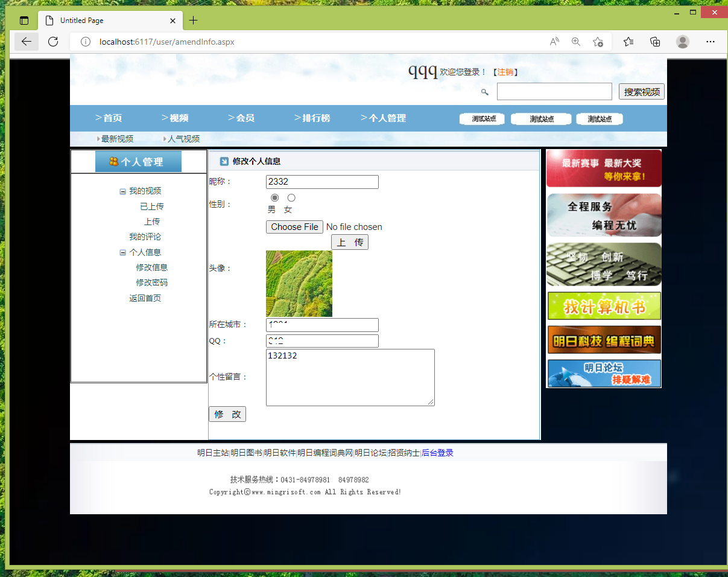Open browser favorites via the star icon
The height and width of the screenshot is (577, 728).
pyautogui.click(x=628, y=42)
